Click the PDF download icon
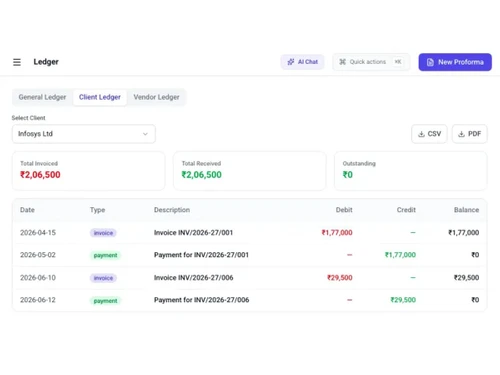The width and height of the screenshot is (500, 375). 461,134
